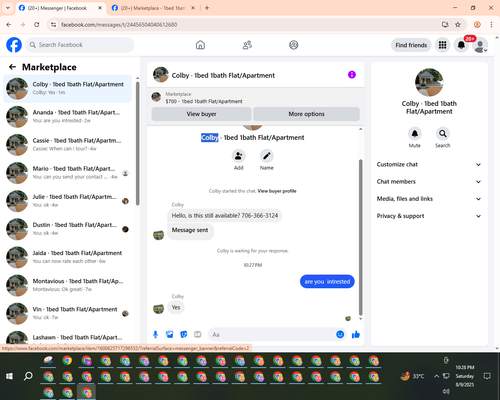Open the View buyer profile link

277,191
